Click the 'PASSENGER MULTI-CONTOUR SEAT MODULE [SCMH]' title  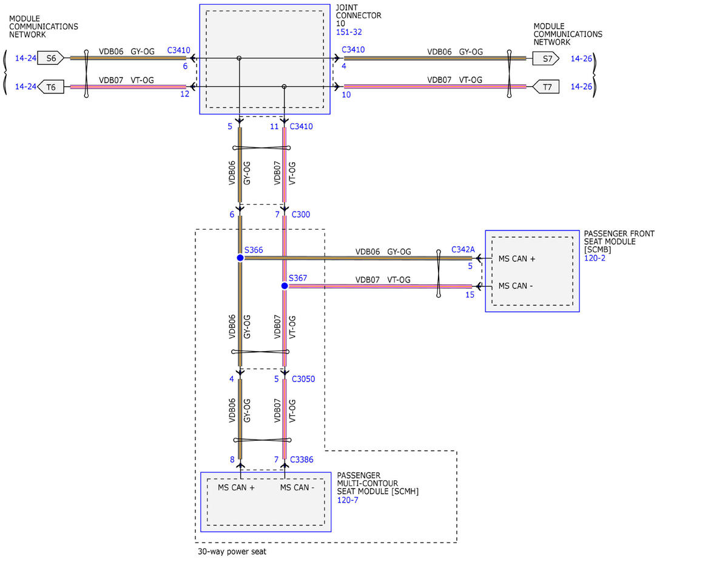tap(378, 483)
